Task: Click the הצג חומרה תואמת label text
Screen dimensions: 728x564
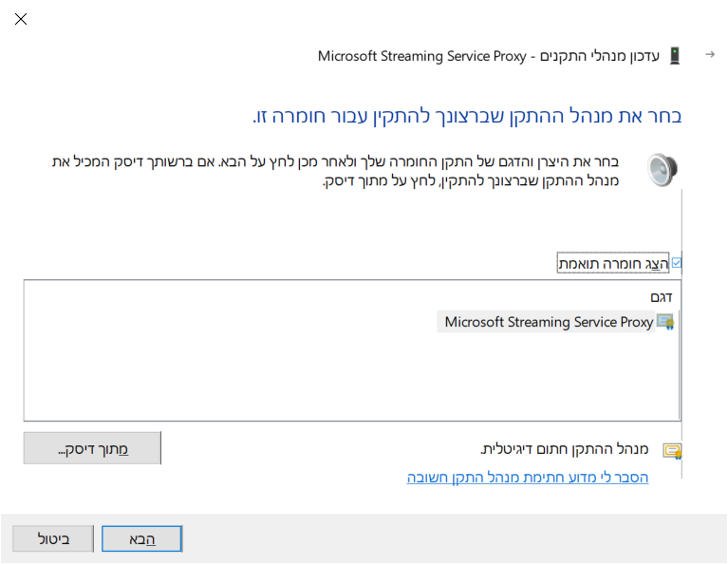Action: click(613, 263)
